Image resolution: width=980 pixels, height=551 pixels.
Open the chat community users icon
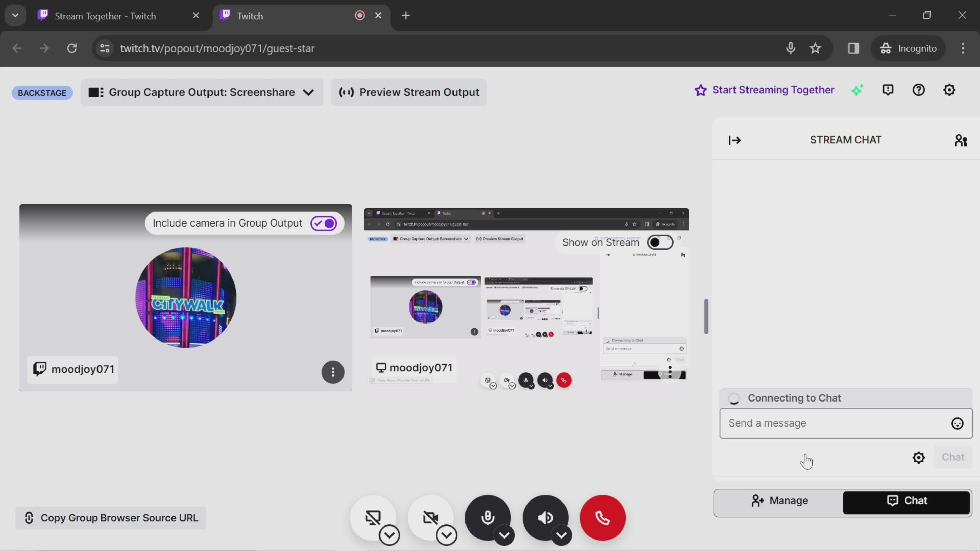pyautogui.click(x=961, y=140)
